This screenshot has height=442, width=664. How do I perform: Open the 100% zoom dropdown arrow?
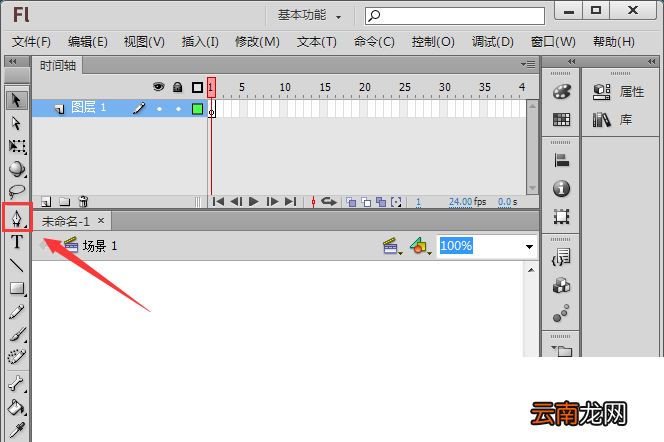coord(529,246)
